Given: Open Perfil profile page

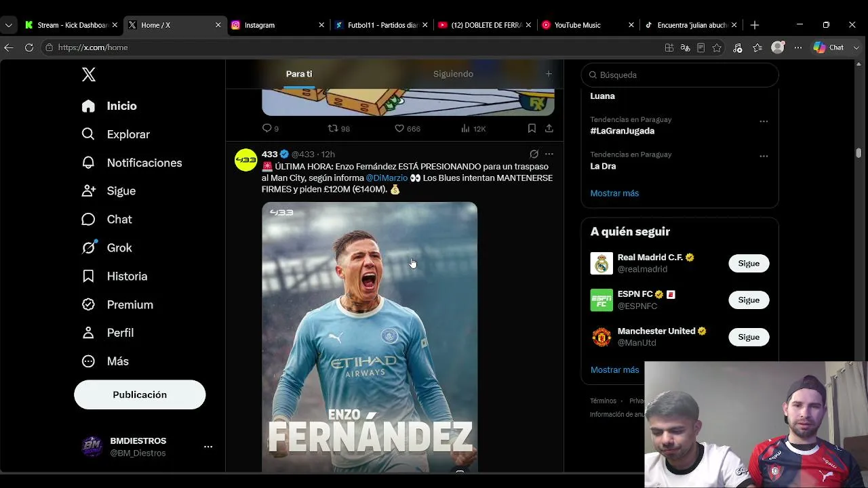Looking at the screenshot, I should 107,333.
